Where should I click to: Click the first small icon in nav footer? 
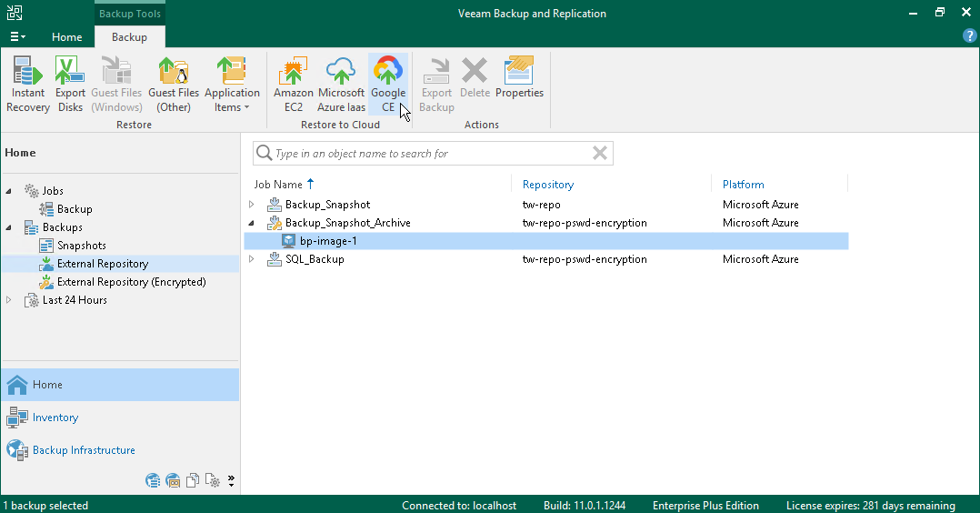click(153, 480)
